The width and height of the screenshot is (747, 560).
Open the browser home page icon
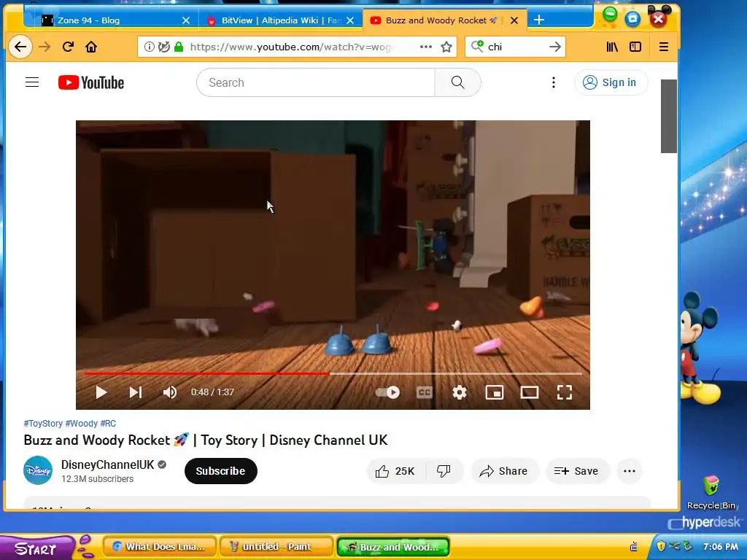[91, 47]
